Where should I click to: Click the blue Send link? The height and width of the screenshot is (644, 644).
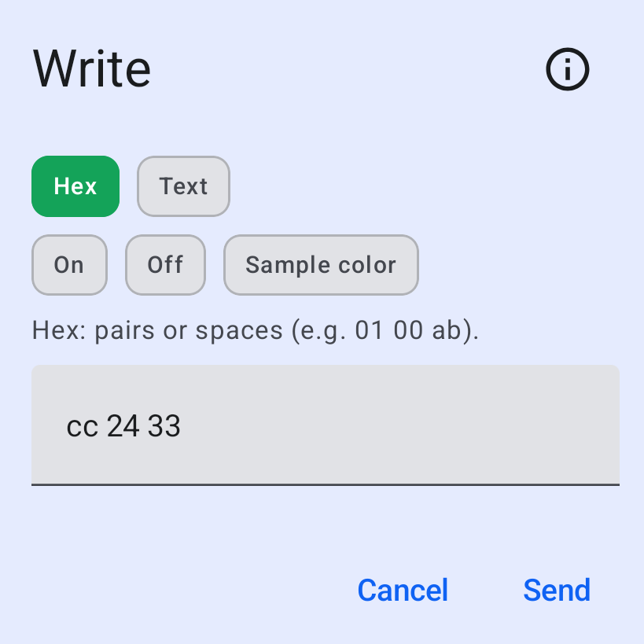point(557,591)
